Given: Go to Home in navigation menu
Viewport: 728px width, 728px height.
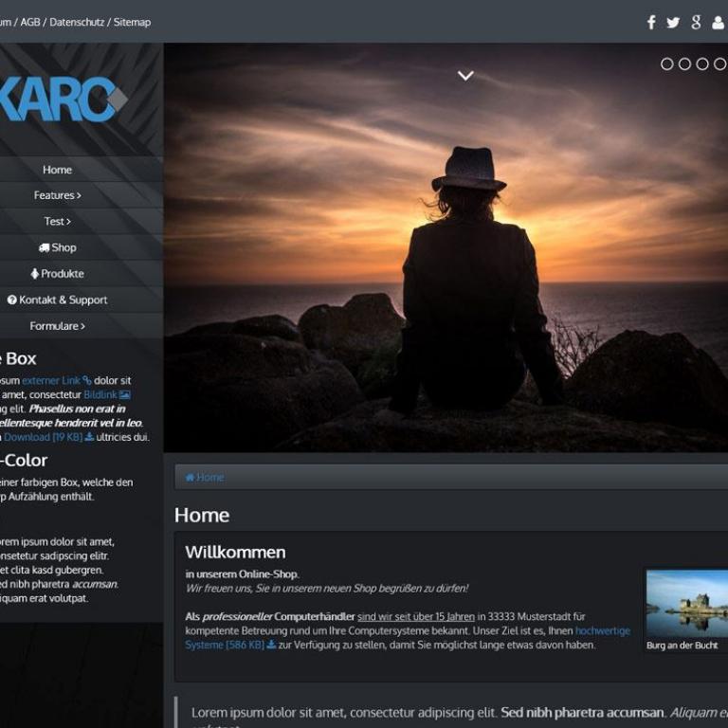Looking at the screenshot, I should 57,170.
